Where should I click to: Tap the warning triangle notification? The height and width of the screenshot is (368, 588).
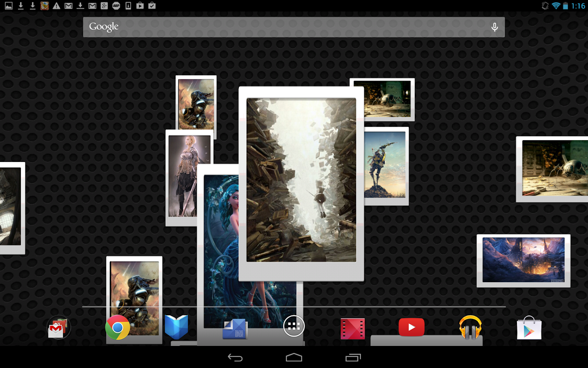(x=56, y=6)
